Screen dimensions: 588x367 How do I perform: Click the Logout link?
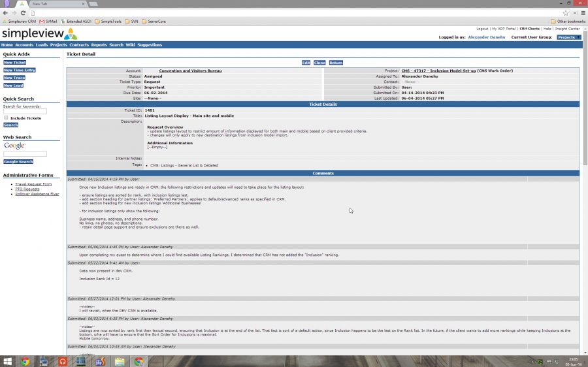(x=482, y=29)
